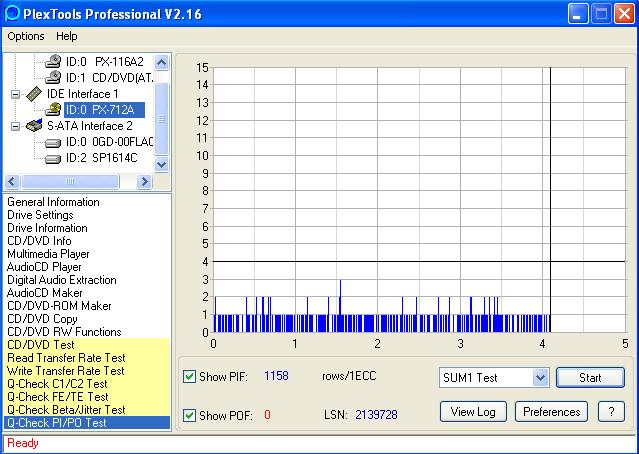Close the PlexTools window
This screenshot has width=639, height=454.
625,13
